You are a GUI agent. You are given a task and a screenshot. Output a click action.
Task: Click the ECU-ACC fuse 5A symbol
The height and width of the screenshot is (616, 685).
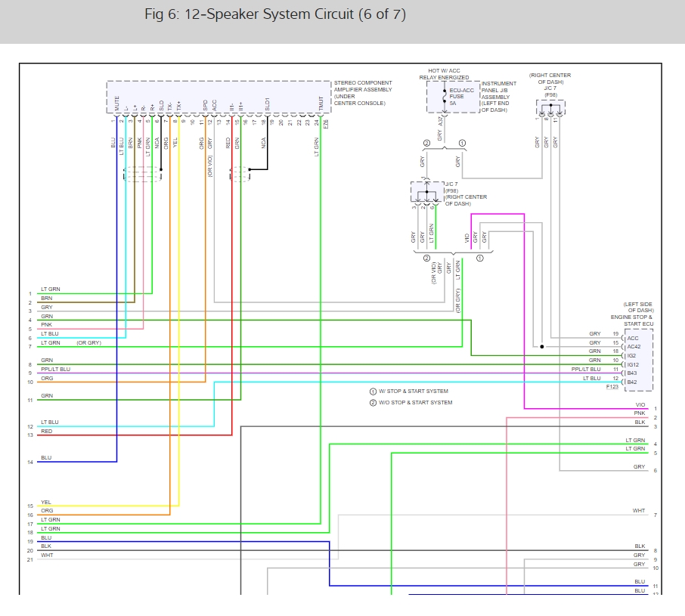(444, 98)
